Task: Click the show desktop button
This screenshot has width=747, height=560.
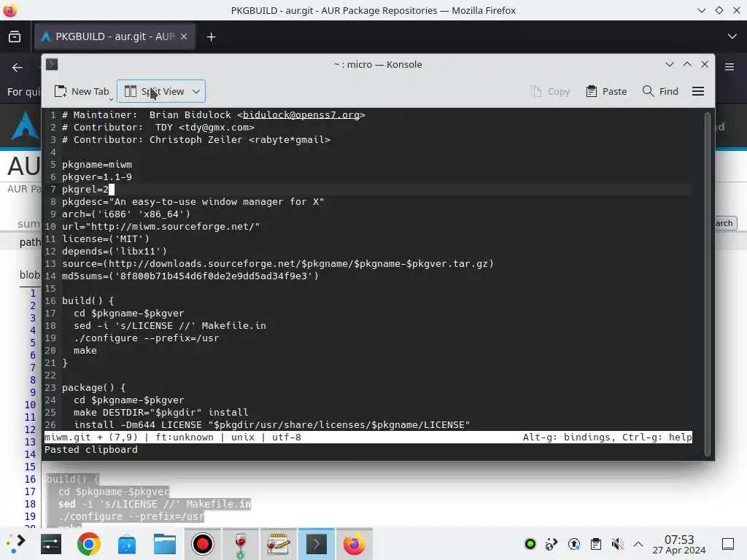Action: (728, 544)
